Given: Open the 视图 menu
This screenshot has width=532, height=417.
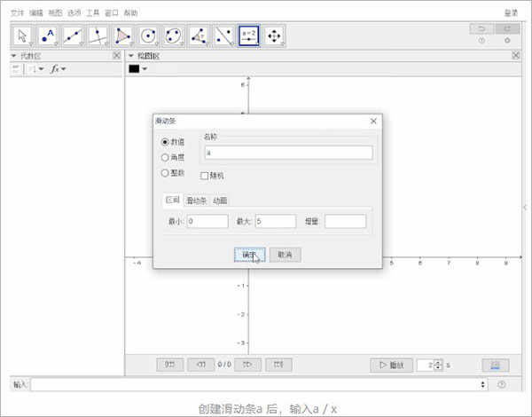Looking at the screenshot, I should pyautogui.click(x=55, y=13).
